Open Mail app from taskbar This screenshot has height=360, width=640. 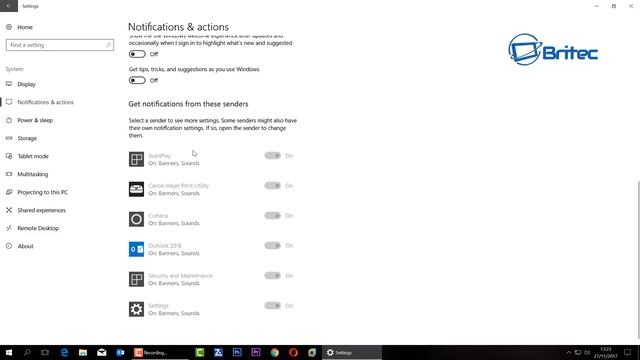102,352
